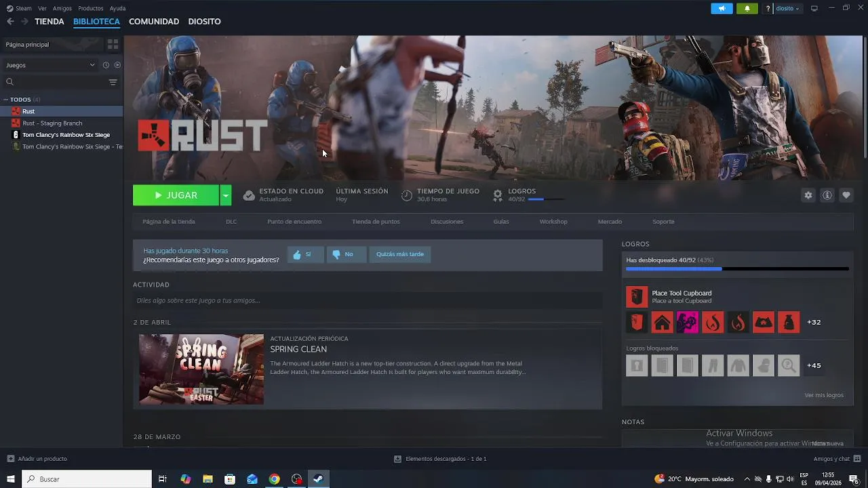
Task: Click the thumbs-up Sí recommend button
Action: coord(305,254)
